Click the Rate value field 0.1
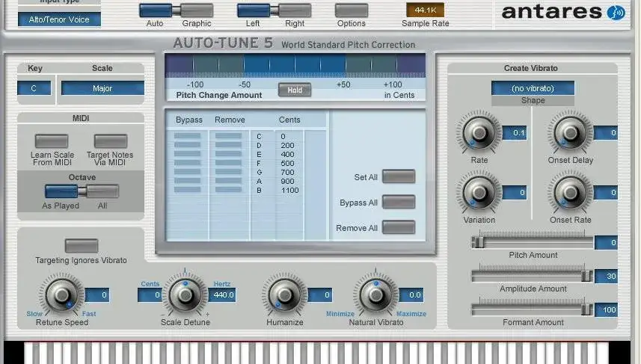 pyautogui.click(x=515, y=133)
